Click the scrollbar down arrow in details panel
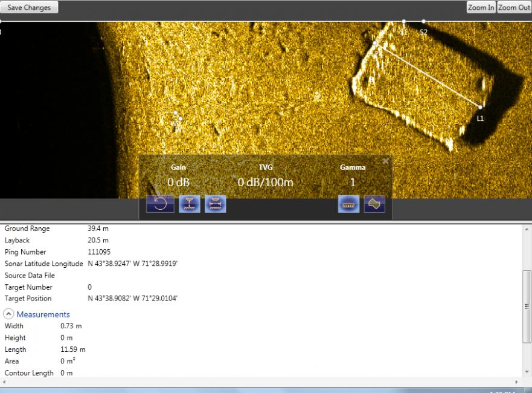This screenshot has width=532, height=393. tap(526, 372)
